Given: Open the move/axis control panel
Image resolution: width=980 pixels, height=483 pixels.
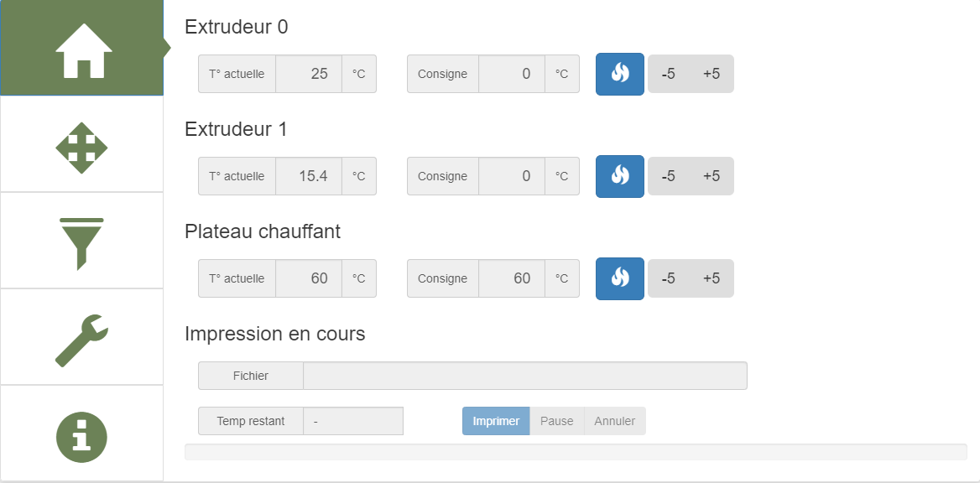Looking at the screenshot, I should [x=81, y=148].
